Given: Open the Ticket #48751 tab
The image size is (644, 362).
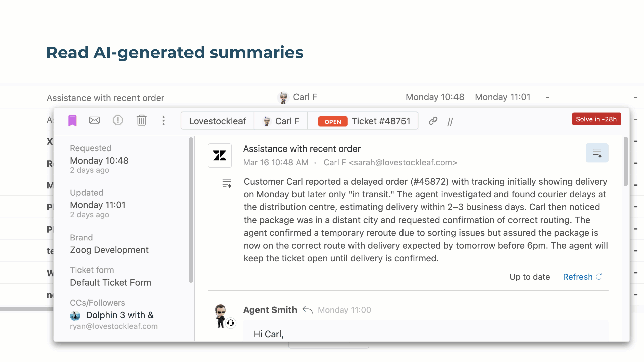Looking at the screenshot, I should coord(363,121).
